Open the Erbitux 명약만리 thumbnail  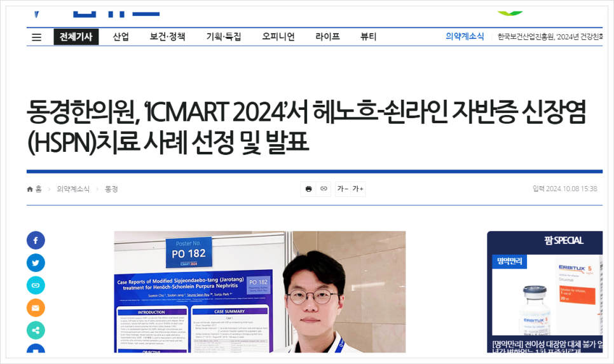pos(547,295)
